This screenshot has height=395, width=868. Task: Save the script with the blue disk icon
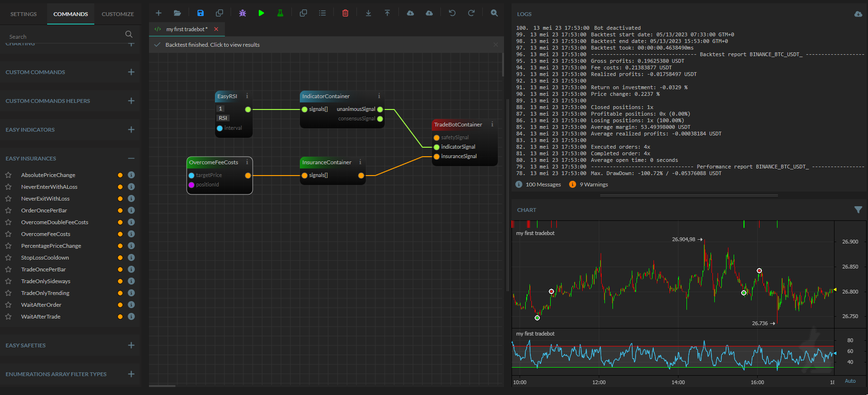[200, 13]
